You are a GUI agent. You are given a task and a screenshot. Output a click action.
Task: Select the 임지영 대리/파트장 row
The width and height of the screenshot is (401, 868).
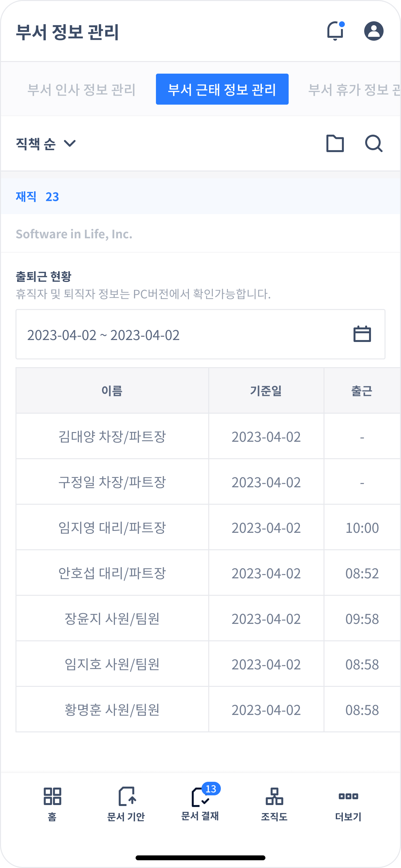(208, 527)
